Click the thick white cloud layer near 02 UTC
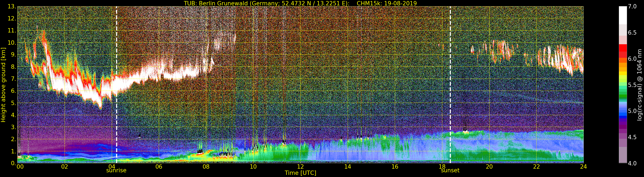 [x=65, y=85]
